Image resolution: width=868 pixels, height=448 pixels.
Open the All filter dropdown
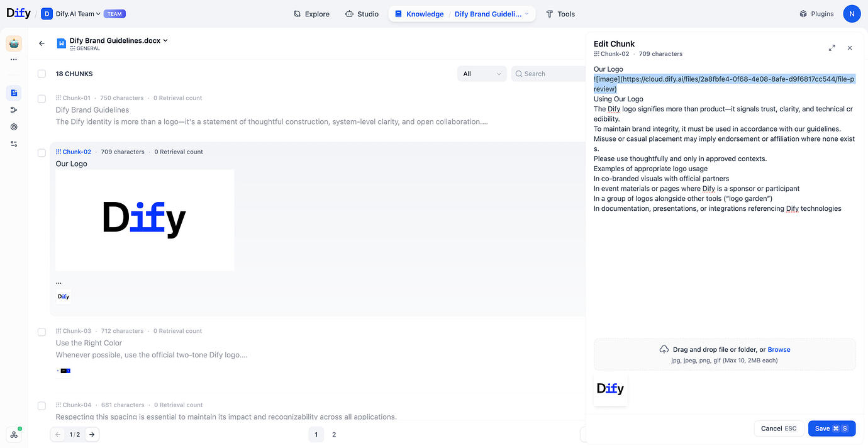[x=482, y=74]
